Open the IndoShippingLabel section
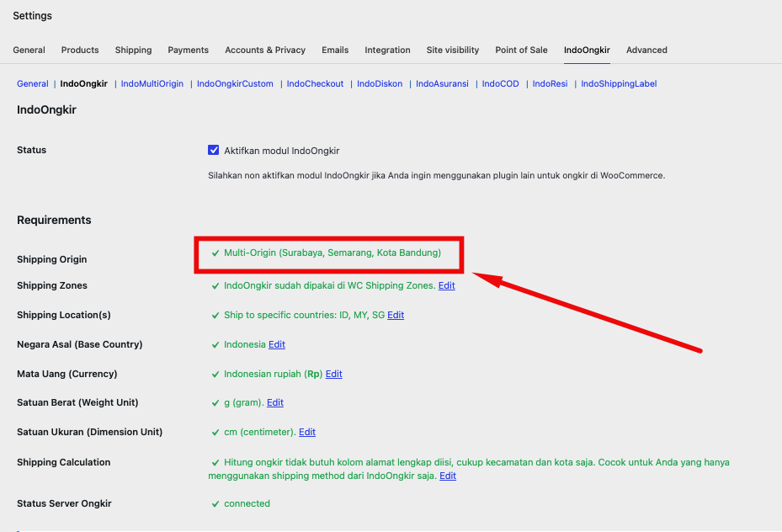This screenshot has height=532, width=782. [x=619, y=84]
